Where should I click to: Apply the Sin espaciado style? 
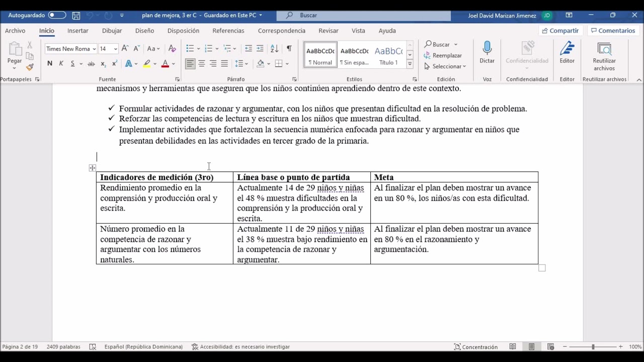(x=354, y=55)
